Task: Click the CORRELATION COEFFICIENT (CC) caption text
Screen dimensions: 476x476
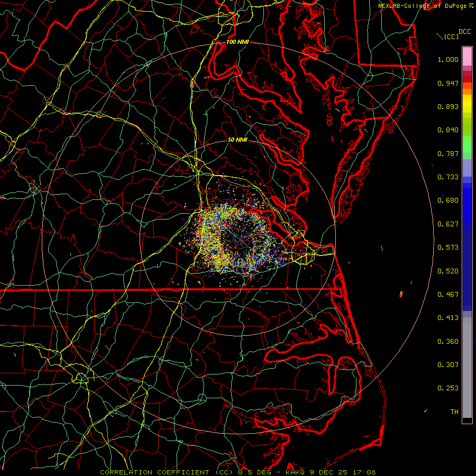Action: pos(167,472)
